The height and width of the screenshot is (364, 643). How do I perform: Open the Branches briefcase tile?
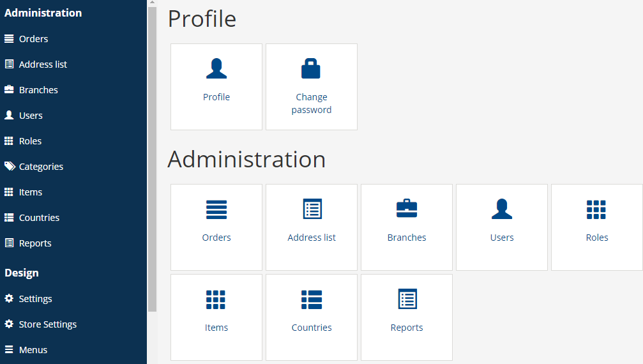click(406, 227)
